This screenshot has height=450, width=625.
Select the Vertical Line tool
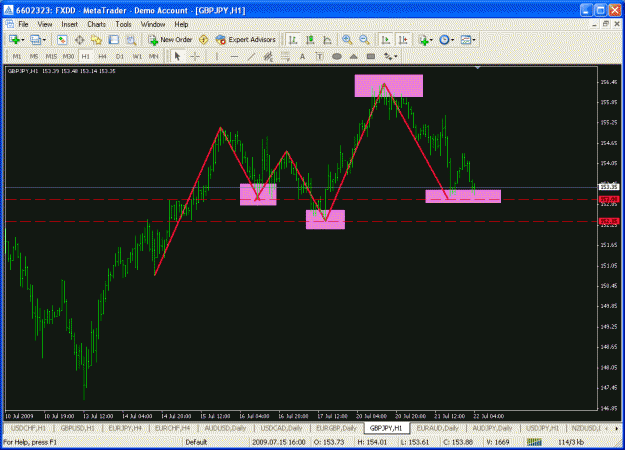click(217, 57)
